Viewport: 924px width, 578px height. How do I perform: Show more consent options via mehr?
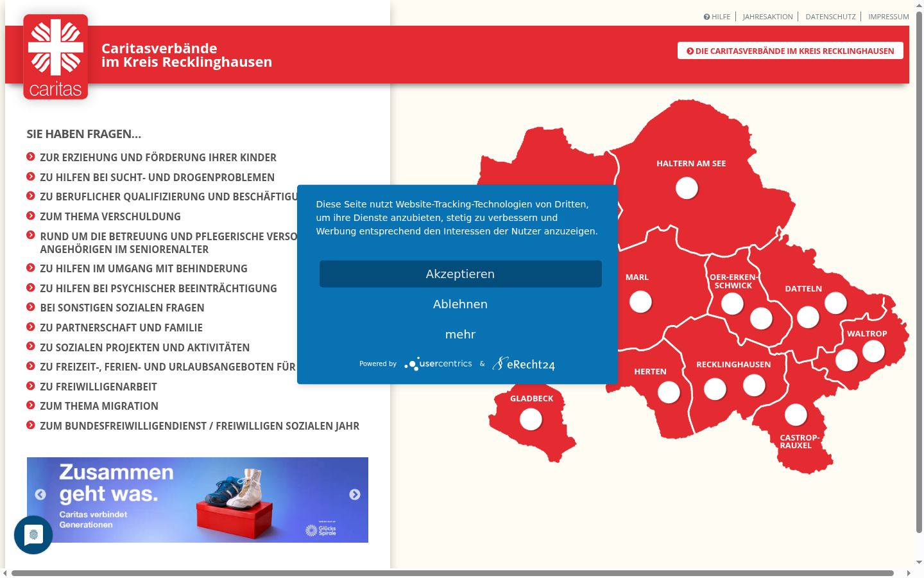tap(461, 334)
